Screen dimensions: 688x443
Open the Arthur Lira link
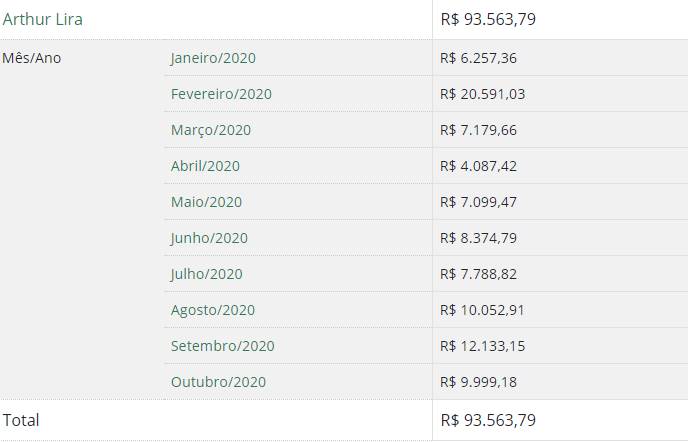[x=43, y=19]
